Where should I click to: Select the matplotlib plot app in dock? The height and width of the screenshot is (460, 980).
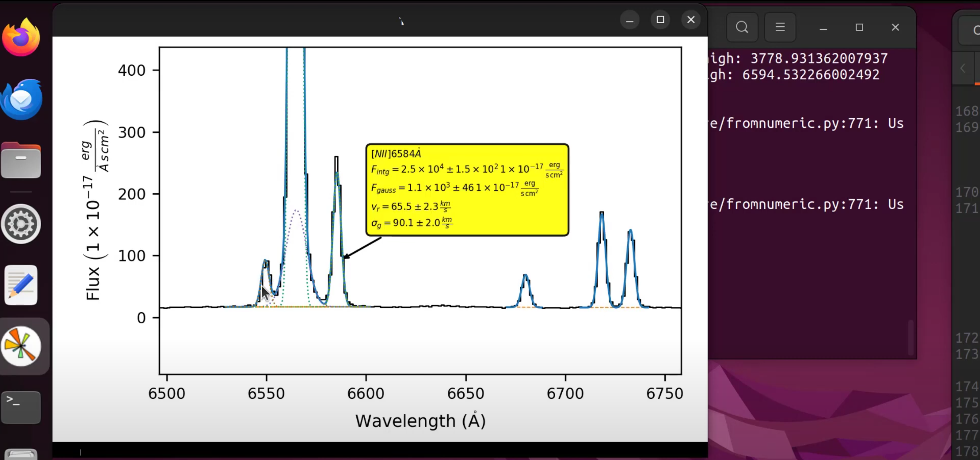pos(21,346)
